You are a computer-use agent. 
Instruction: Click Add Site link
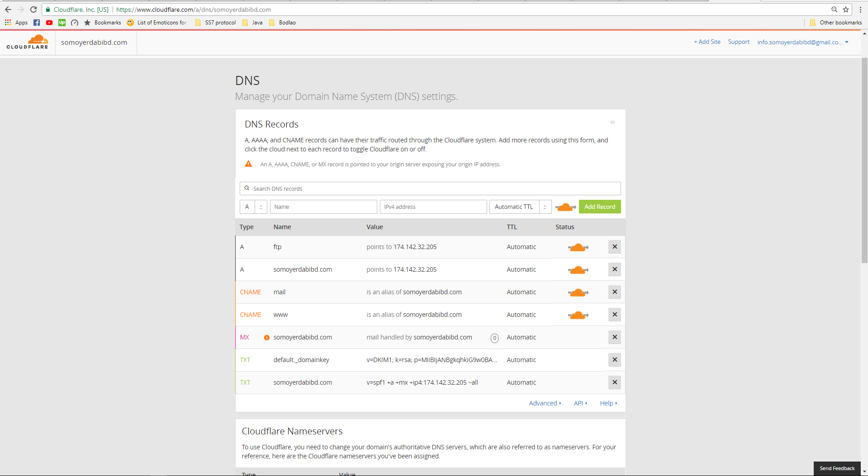[x=707, y=42]
